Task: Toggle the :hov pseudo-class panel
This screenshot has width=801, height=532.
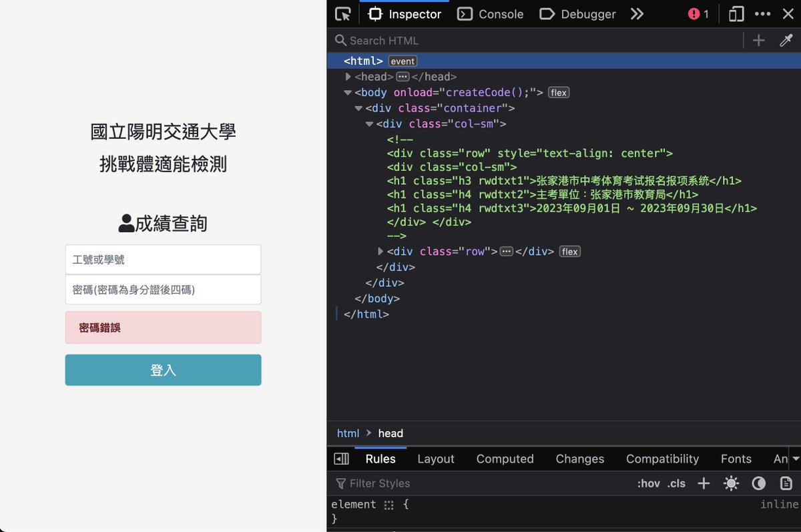Action: [649, 483]
